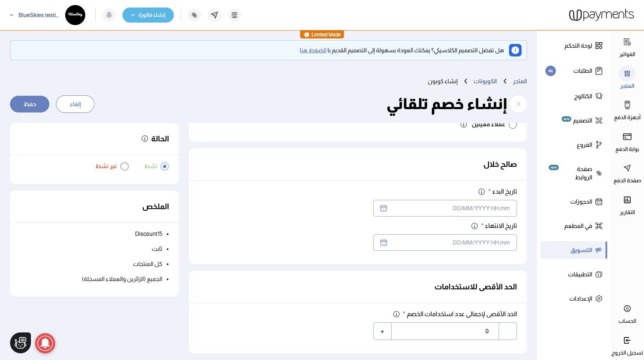
Task: Click the paper plane send icon in header
Action: [214, 15]
